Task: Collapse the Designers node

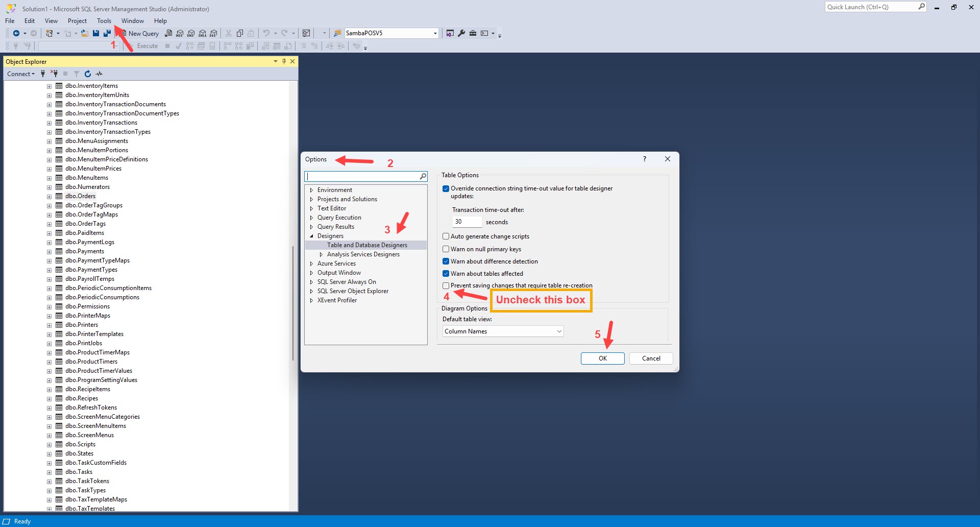Action: point(311,236)
